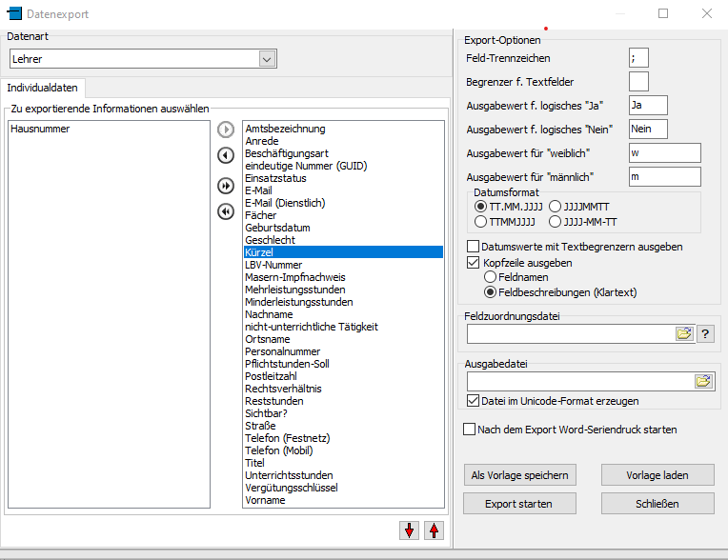Switch to Individualdaten tab
The width and height of the screenshot is (728, 560).
tap(42, 87)
